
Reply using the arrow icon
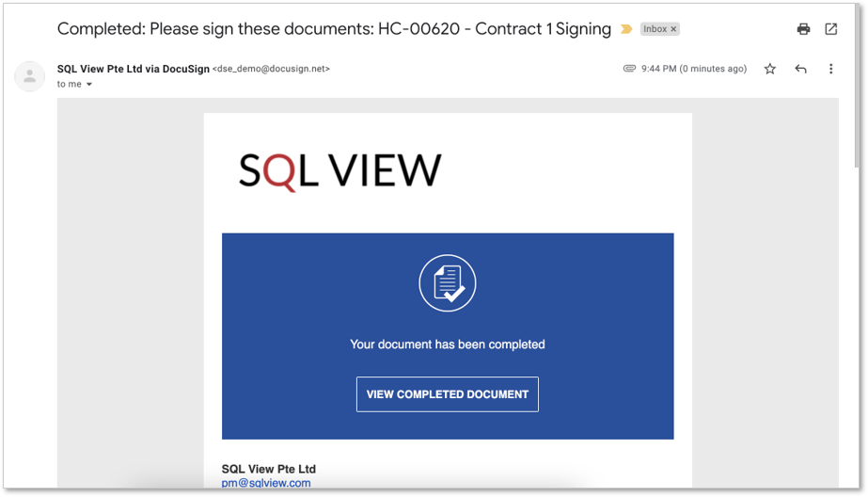800,69
